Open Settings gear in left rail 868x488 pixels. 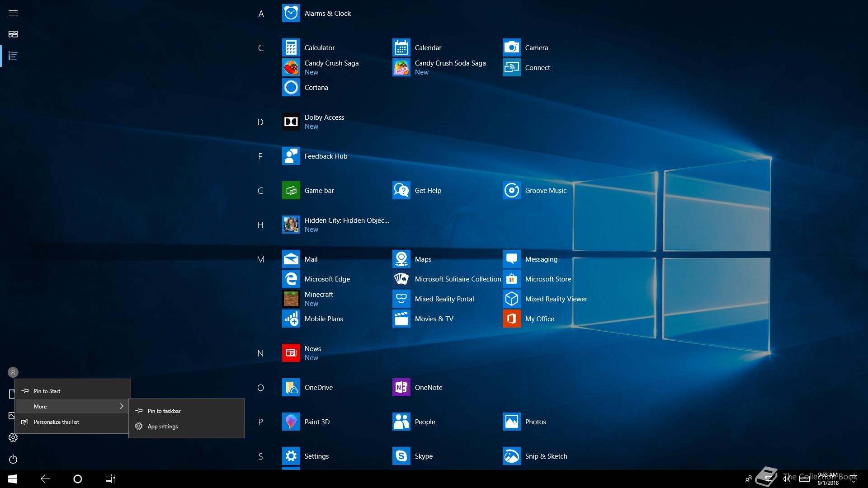(13, 437)
